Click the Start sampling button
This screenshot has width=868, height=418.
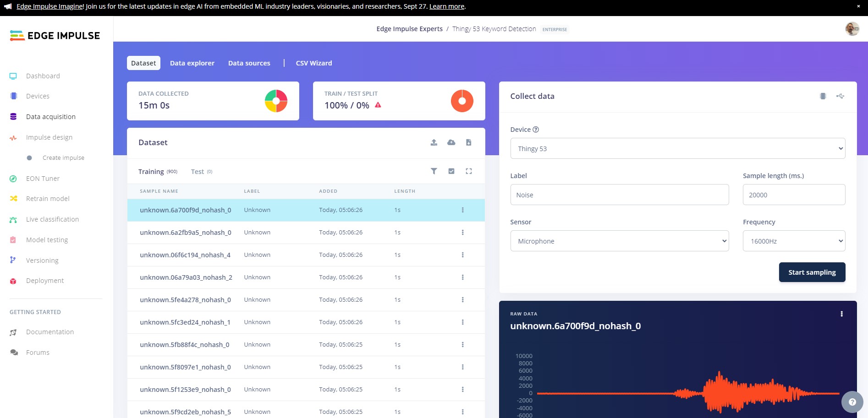812,272
